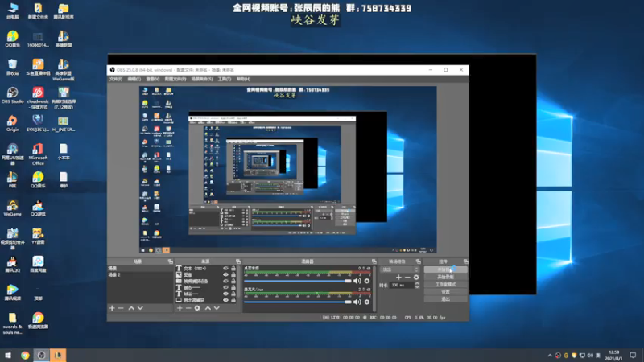The width and height of the screenshot is (644, 362).
Task: Select the 百度网盘 desktop shortcut
Action: point(38,265)
